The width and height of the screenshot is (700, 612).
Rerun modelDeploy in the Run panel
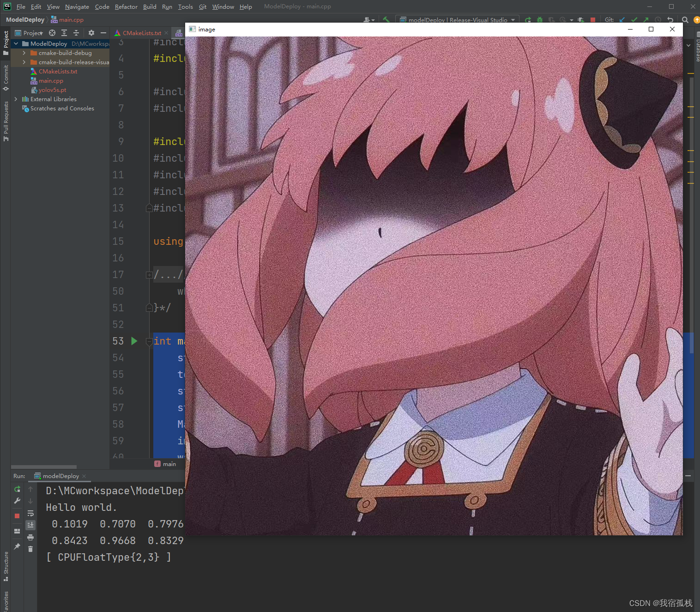[x=17, y=489]
